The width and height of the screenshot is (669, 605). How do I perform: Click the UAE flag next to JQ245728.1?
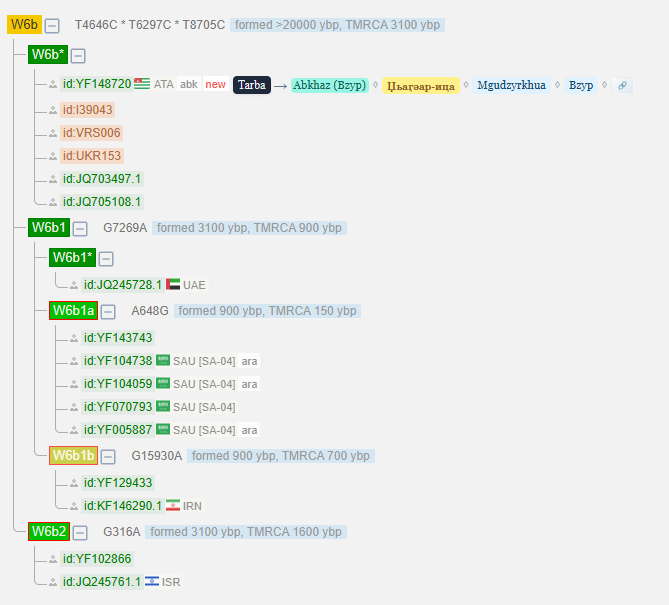pos(173,284)
